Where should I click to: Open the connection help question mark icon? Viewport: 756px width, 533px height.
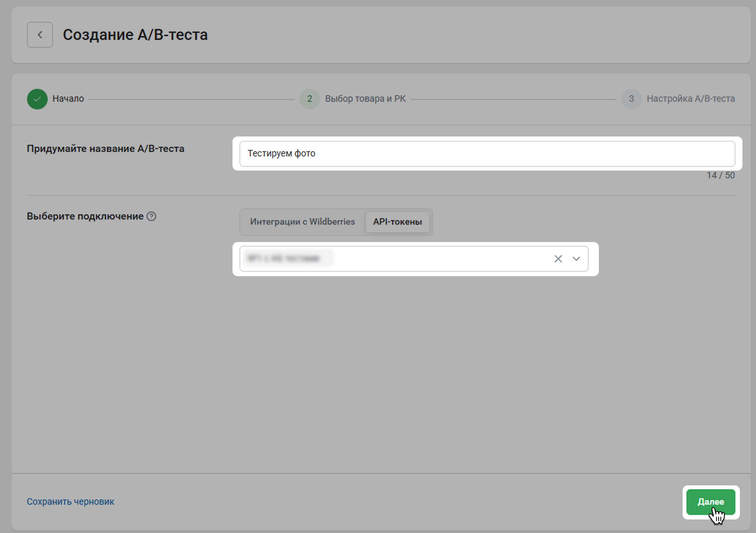click(x=151, y=216)
